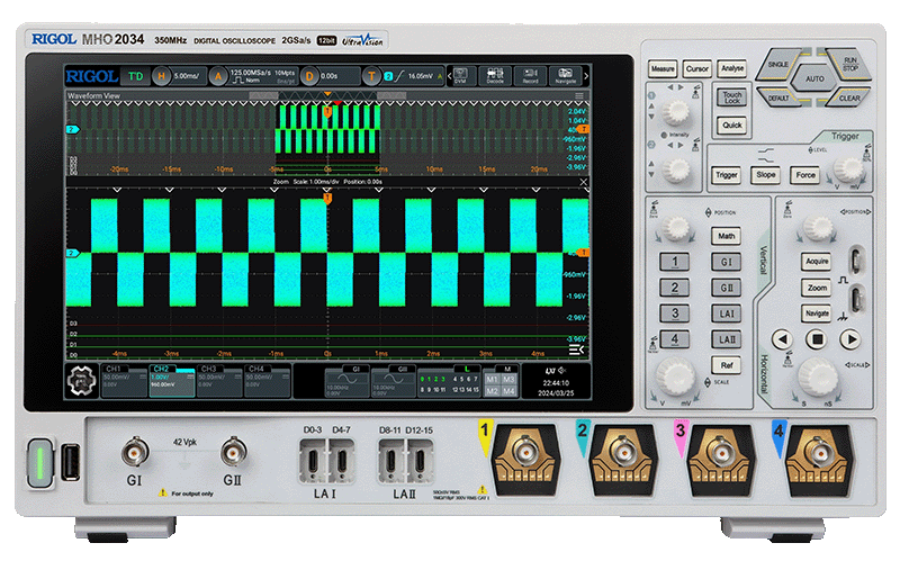Open the Decode function icon
906x564 pixels.
pyautogui.click(x=495, y=77)
